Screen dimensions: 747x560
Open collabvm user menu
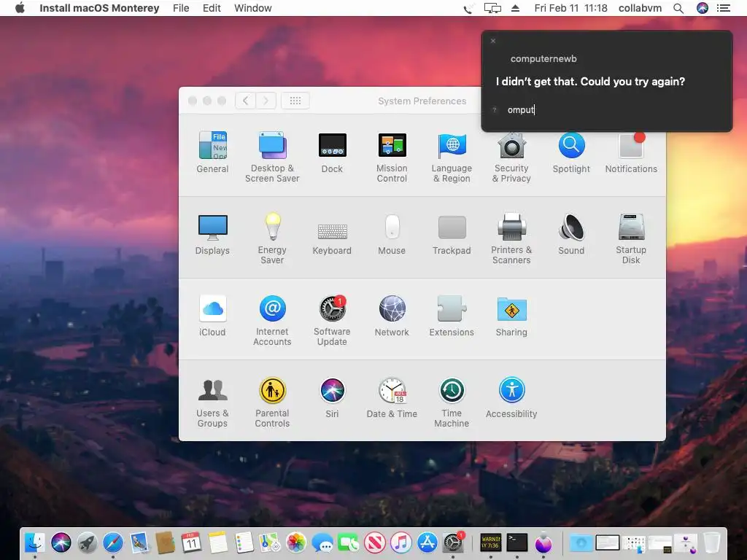pos(640,8)
